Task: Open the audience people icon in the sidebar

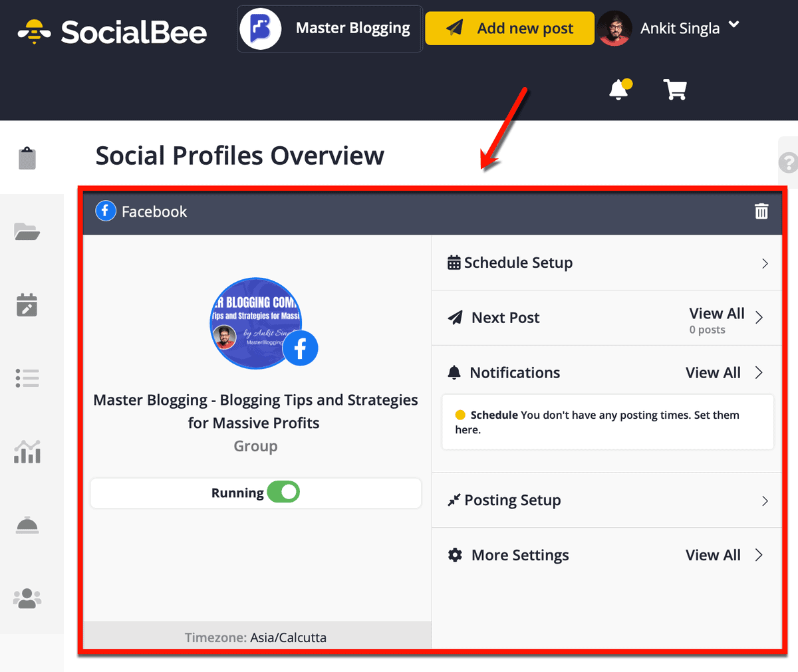Action: [x=27, y=598]
